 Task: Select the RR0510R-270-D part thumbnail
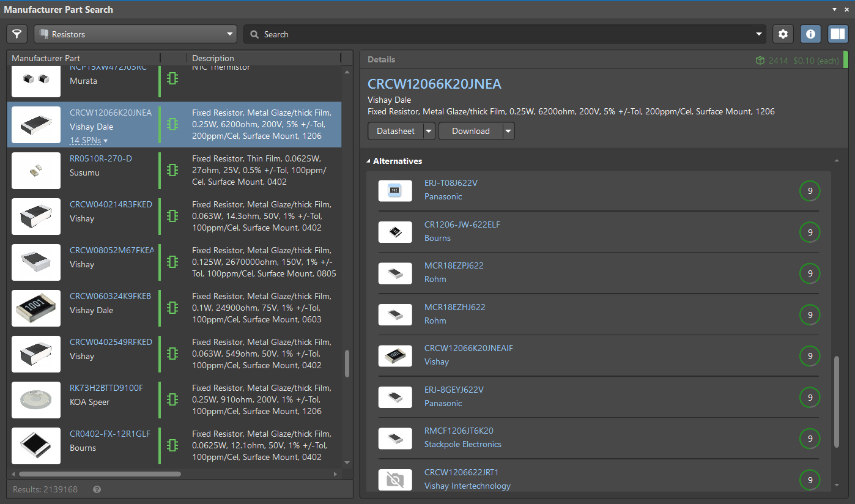coord(36,171)
